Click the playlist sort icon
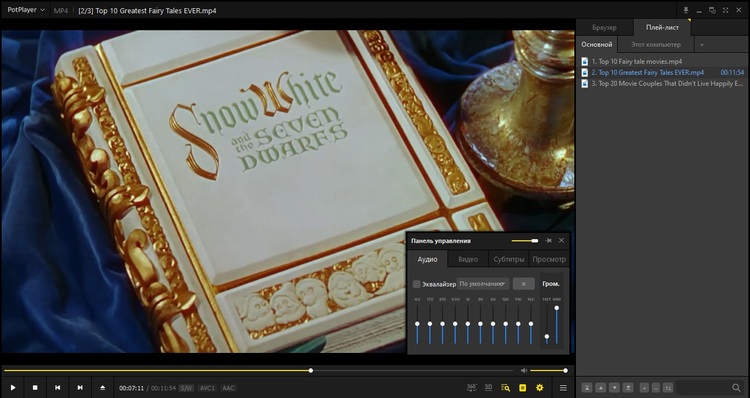 668,387
